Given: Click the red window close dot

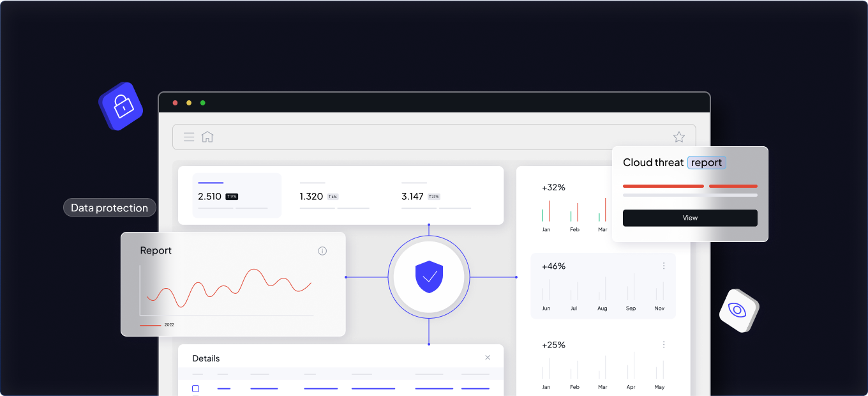Looking at the screenshot, I should point(175,103).
